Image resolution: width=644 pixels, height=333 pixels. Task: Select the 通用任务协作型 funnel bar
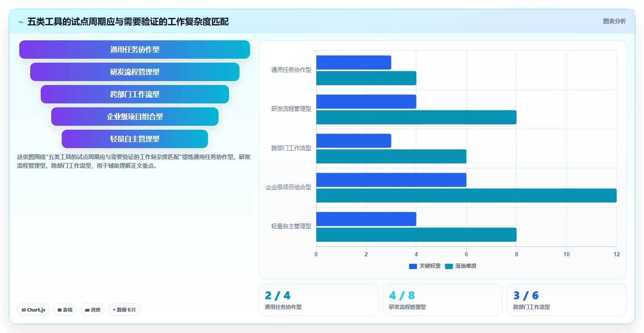point(134,50)
